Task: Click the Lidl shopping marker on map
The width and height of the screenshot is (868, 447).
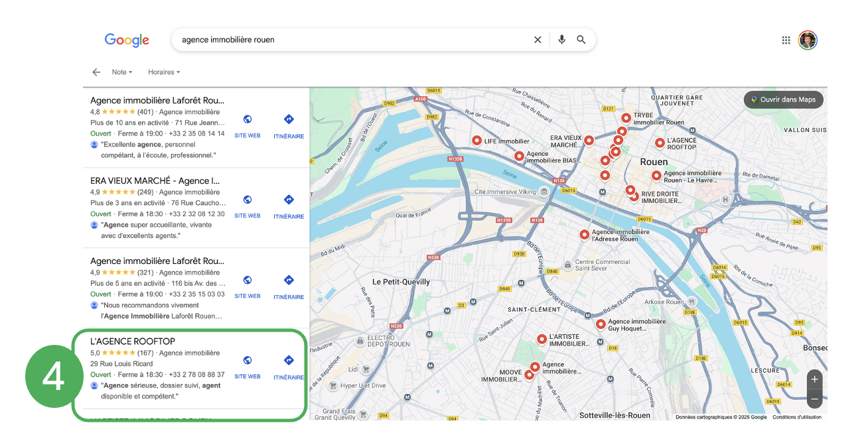Action: (365, 369)
